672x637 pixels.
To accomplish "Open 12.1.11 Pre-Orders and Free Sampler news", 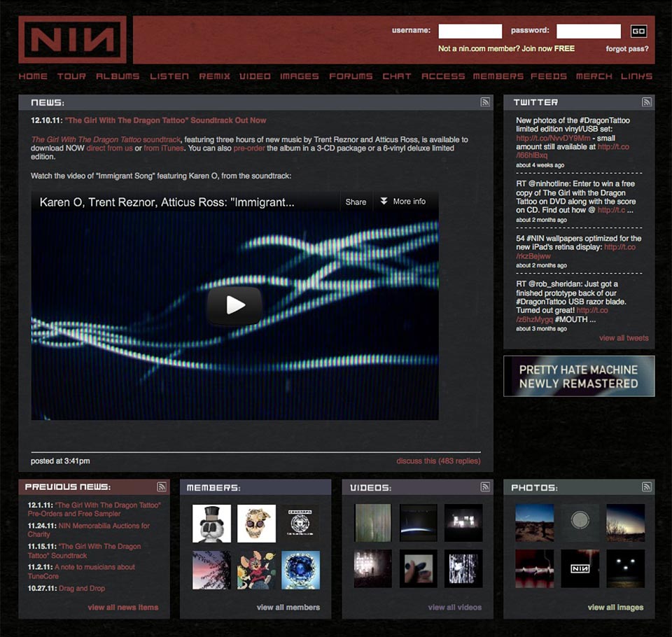I will click(x=94, y=510).
